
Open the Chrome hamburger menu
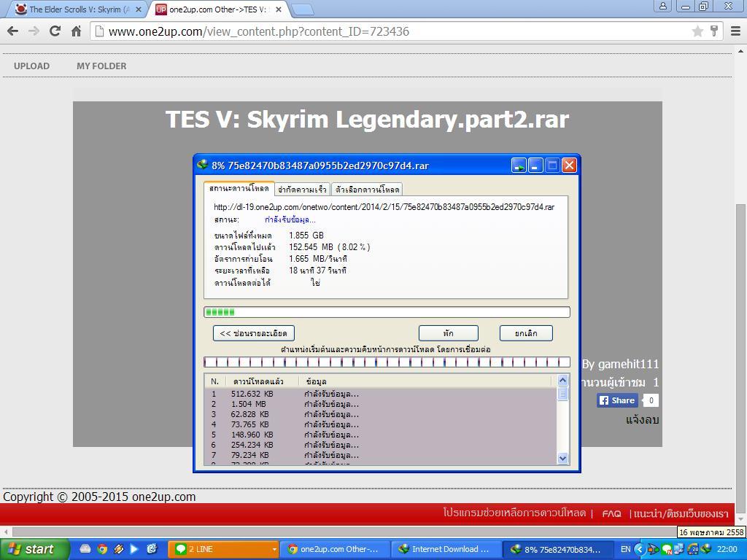(735, 31)
